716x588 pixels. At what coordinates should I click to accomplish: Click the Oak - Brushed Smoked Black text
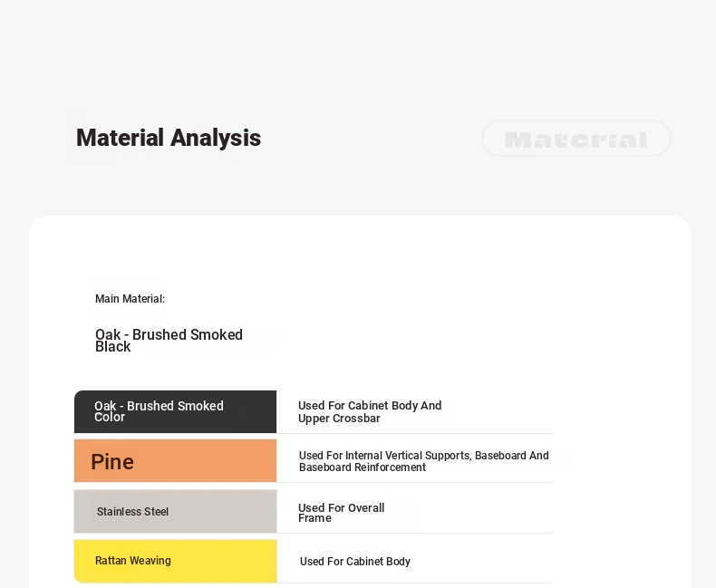pos(169,341)
